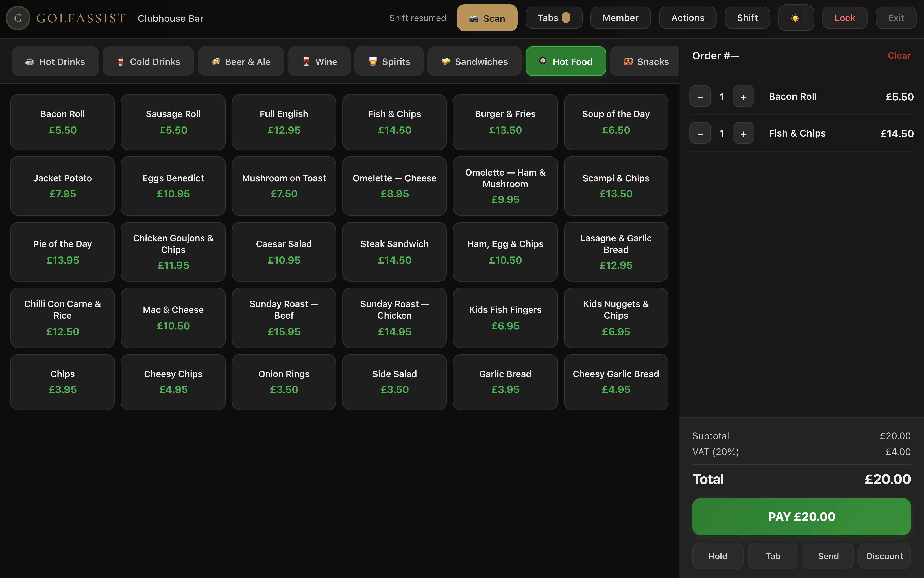The width and height of the screenshot is (924, 578).
Task: Open the Tabs list
Action: click(554, 18)
